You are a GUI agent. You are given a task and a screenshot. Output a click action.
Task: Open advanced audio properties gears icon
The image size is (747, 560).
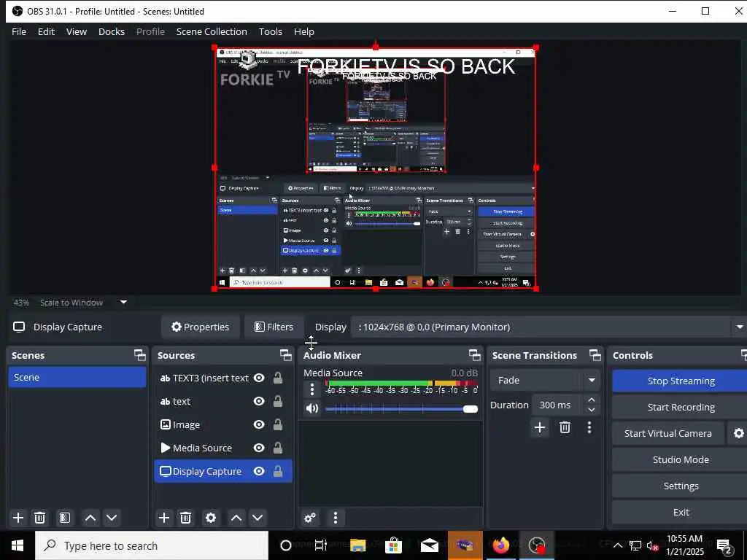tap(310, 518)
